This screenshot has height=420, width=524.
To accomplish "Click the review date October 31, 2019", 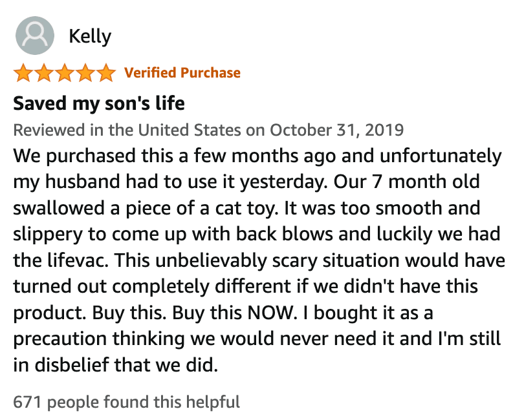I will click(337, 130).
